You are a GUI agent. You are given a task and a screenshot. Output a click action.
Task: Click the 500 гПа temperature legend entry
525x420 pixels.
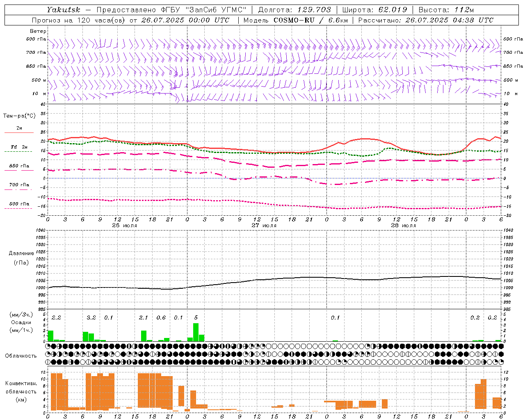tap(19, 204)
